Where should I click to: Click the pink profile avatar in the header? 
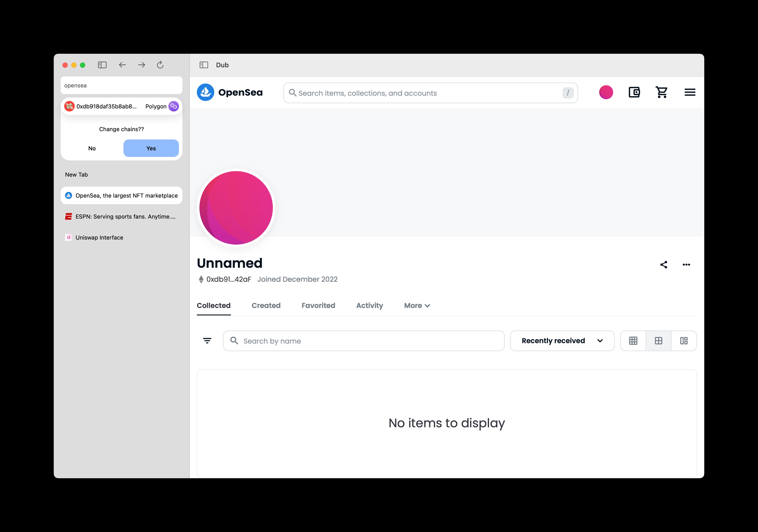(606, 92)
